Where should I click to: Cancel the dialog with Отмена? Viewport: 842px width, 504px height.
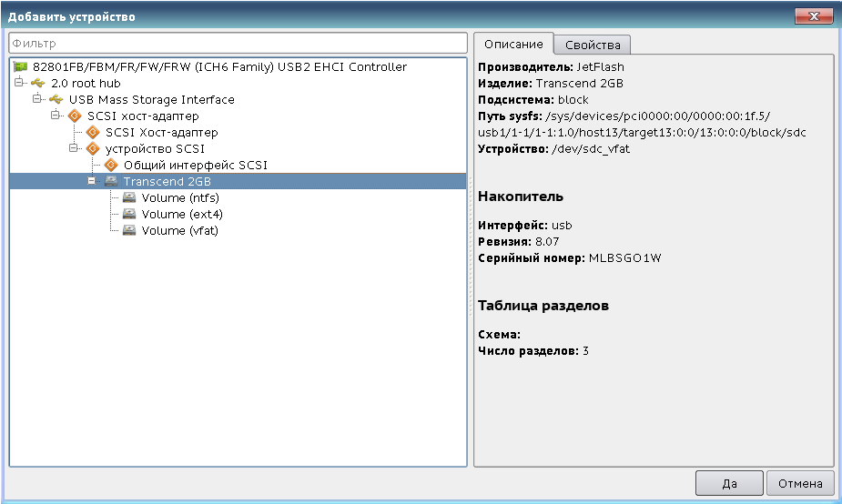tap(800, 484)
